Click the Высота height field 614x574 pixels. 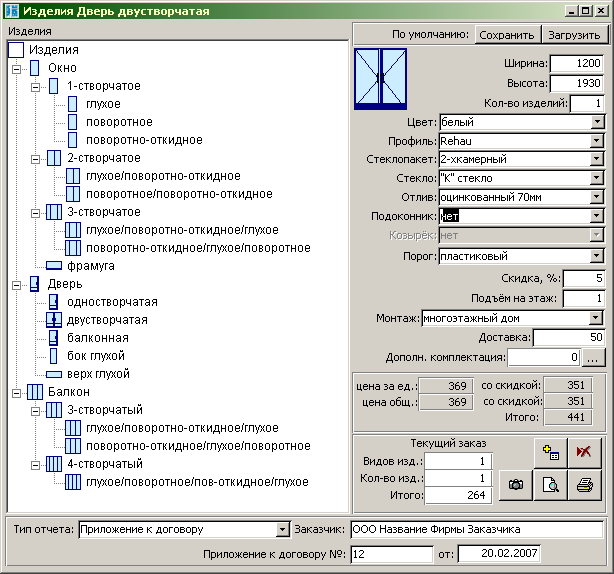(x=576, y=83)
